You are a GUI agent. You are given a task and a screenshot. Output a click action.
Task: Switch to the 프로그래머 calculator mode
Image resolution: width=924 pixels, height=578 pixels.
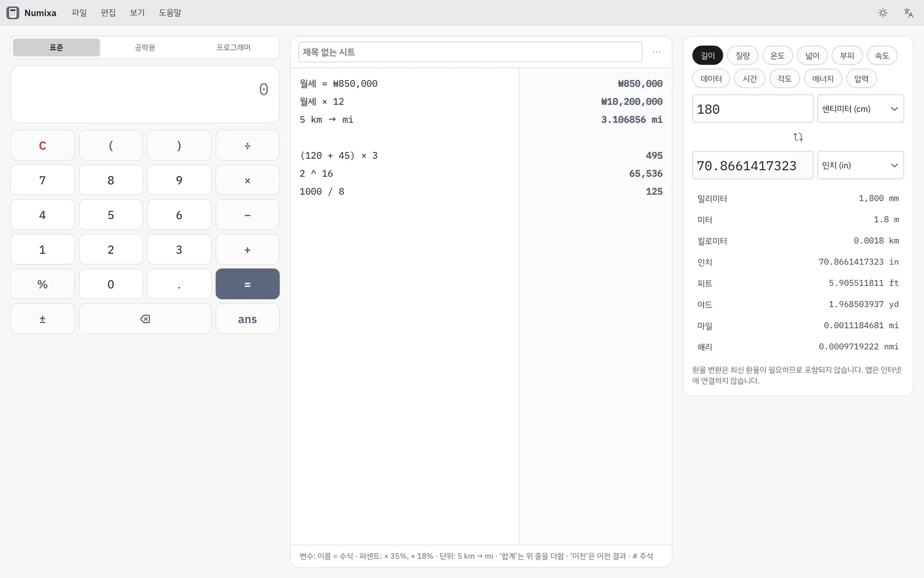tap(234, 47)
